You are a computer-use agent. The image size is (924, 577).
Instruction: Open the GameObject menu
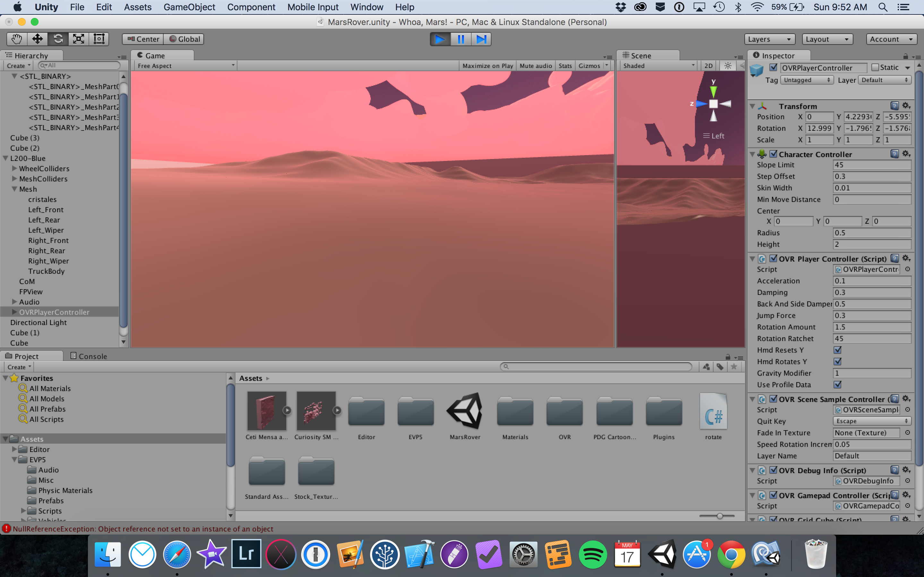pyautogui.click(x=189, y=7)
